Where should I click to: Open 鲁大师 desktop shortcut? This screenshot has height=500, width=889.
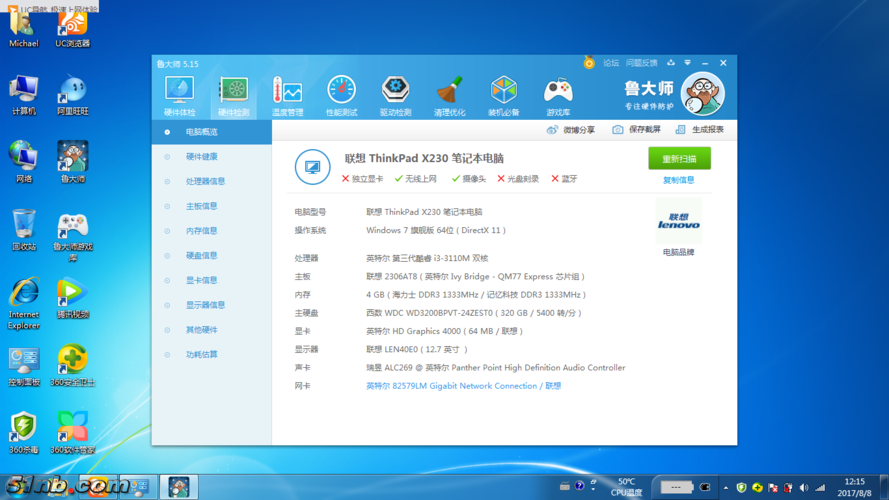pyautogui.click(x=73, y=162)
